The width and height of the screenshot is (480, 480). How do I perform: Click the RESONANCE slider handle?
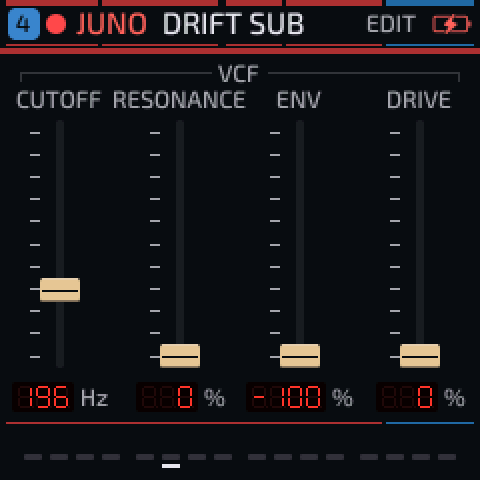[180, 356]
